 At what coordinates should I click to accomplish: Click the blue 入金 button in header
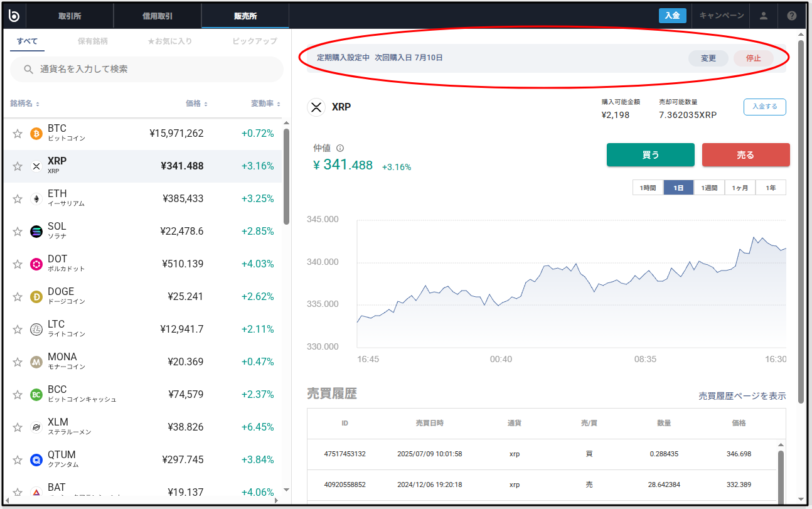point(672,16)
